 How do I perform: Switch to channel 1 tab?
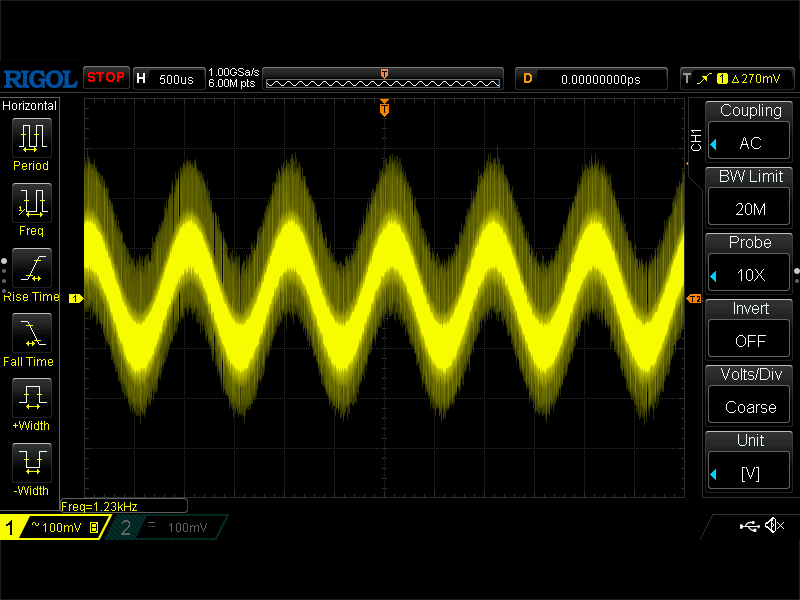click(x=52, y=527)
